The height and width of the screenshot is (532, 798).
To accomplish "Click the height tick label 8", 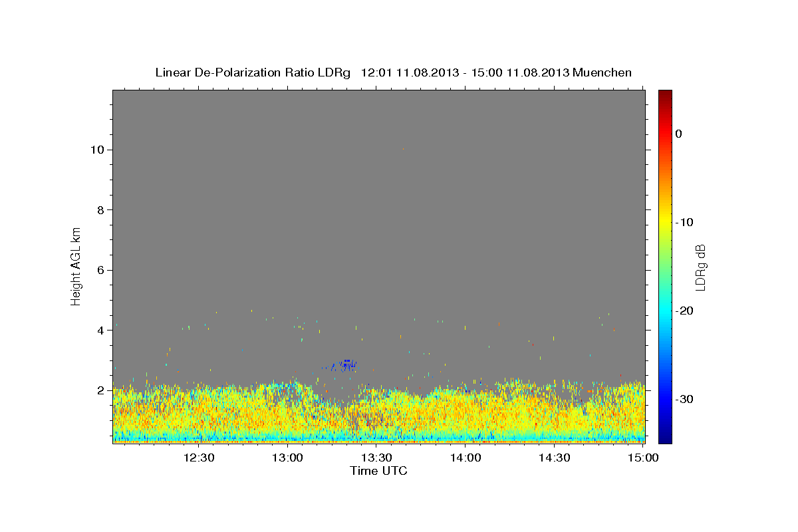I will click(x=100, y=210).
